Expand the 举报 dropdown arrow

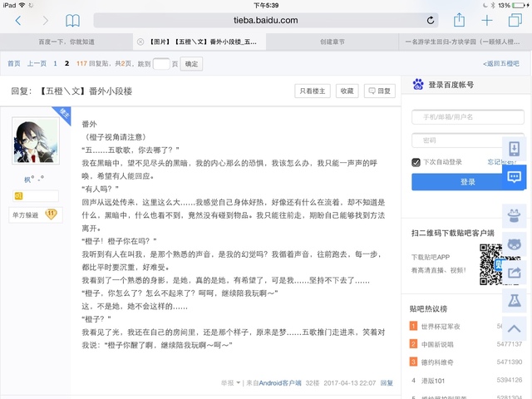tap(239, 383)
